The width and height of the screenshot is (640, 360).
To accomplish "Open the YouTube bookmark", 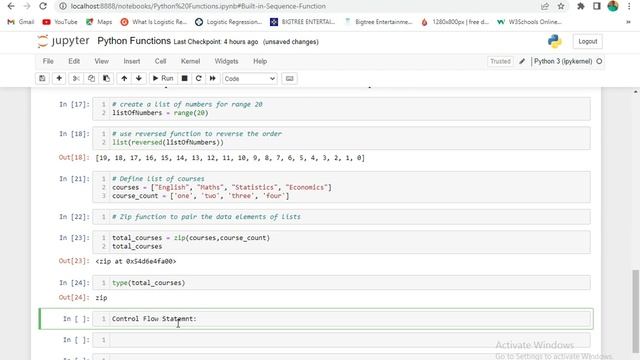I will (x=60, y=22).
